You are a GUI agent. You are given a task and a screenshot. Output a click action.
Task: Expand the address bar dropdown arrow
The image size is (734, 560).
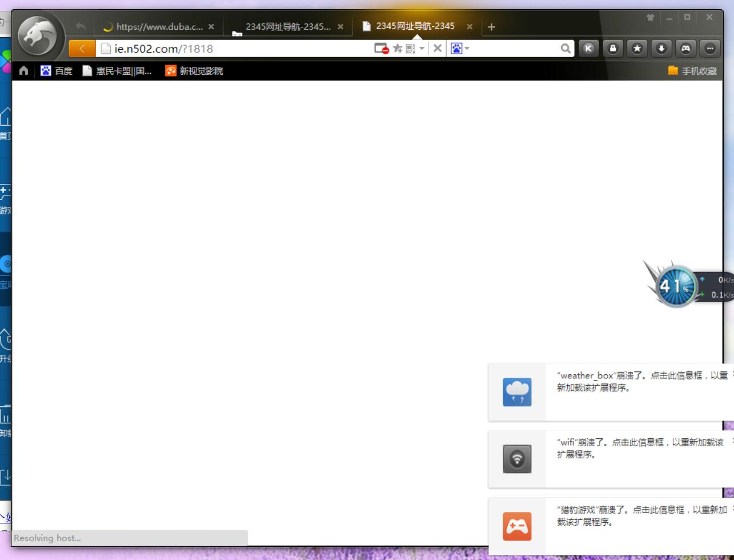pyautogui.click(x=422, y=49)
